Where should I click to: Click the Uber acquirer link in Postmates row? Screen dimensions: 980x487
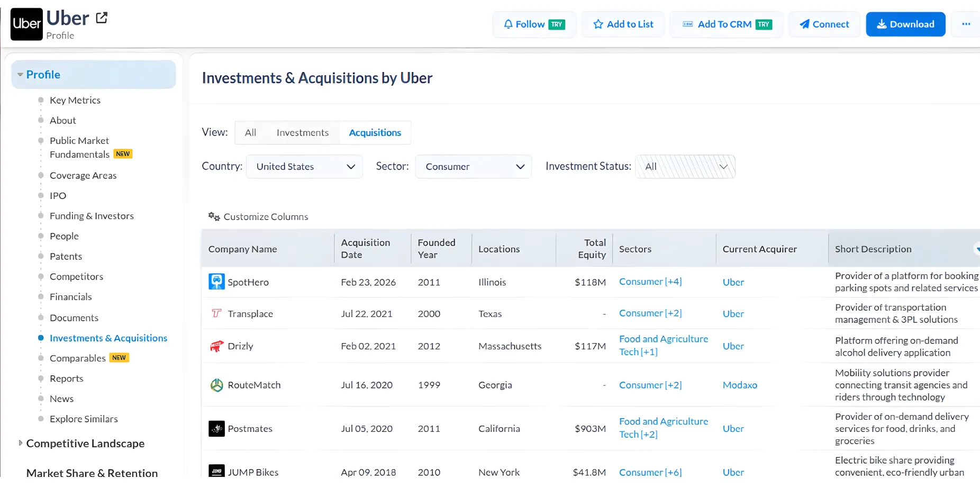733,429
